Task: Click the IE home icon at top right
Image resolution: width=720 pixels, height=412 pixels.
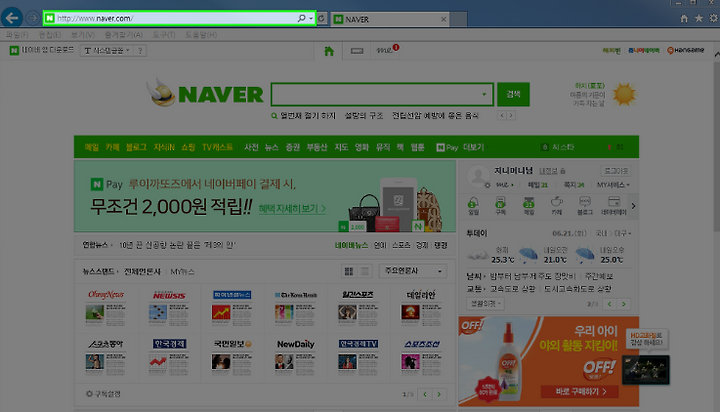Action: [684, 18]
